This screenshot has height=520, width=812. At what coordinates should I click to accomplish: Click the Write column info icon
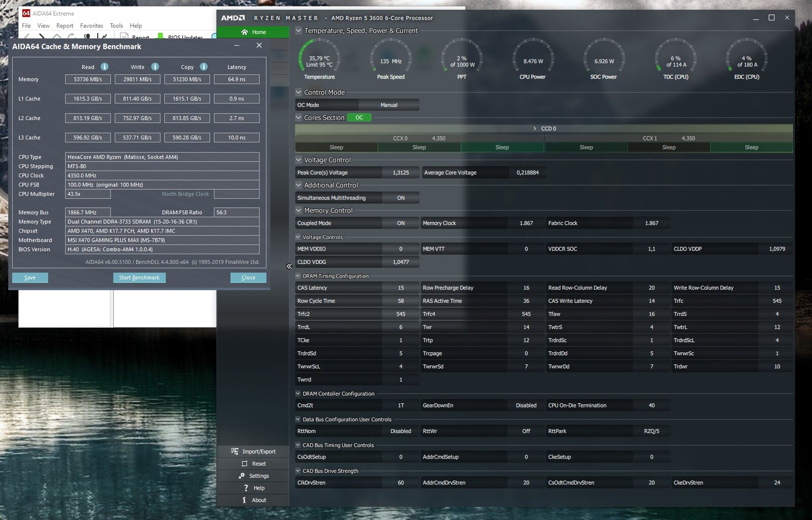click(155, 67)
